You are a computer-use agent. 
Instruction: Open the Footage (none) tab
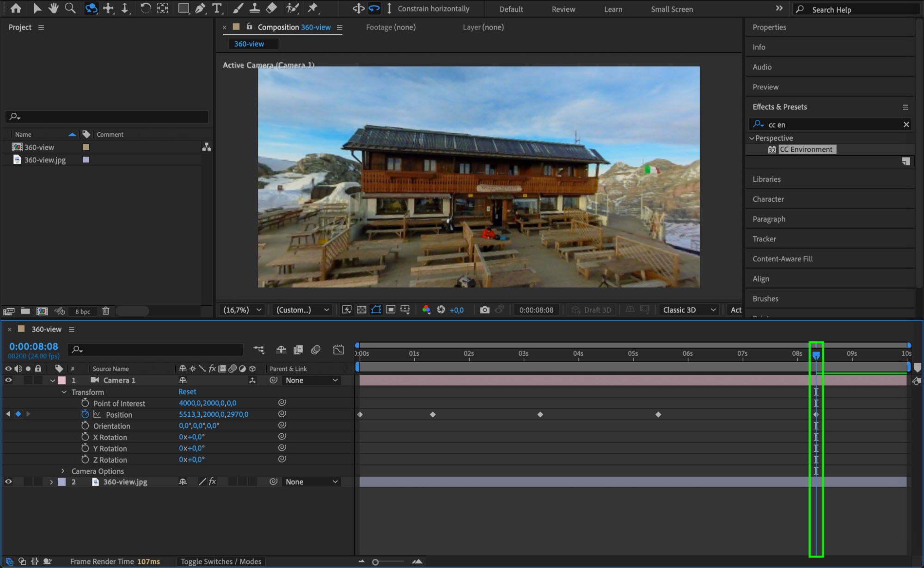pos(391,27)
